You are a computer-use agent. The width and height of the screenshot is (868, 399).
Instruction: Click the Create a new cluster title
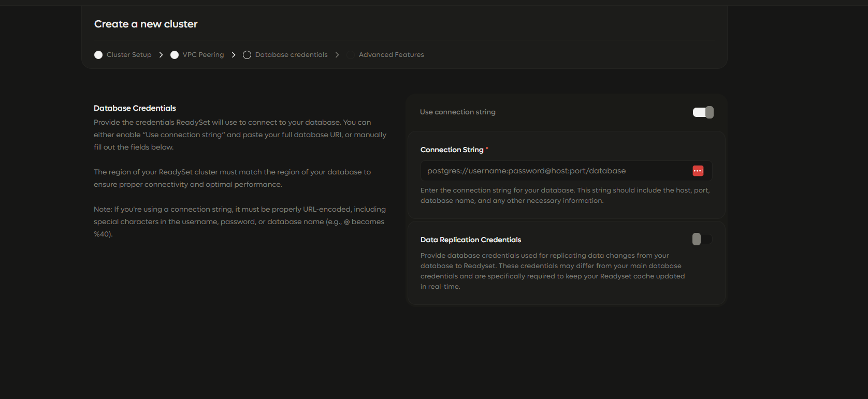(x=146, y=24)
